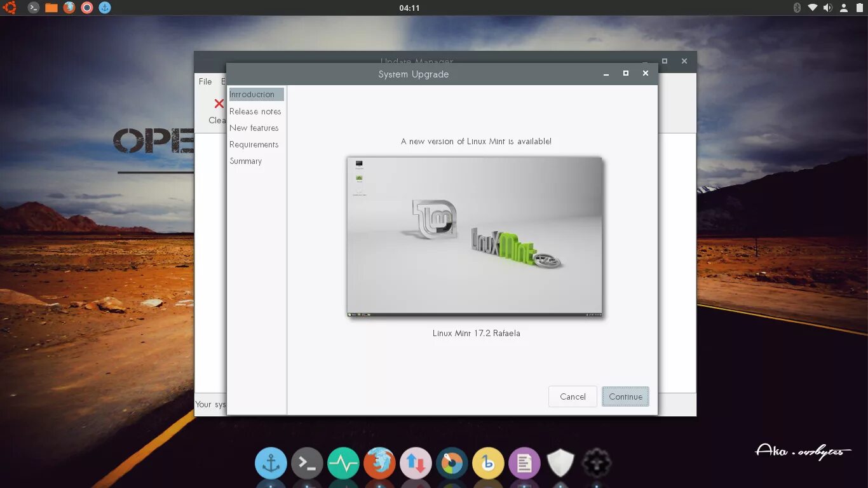Screen dimensions: 868x488
Task: Launch Firefox from the bottom dock
Action: click(379, 463)
